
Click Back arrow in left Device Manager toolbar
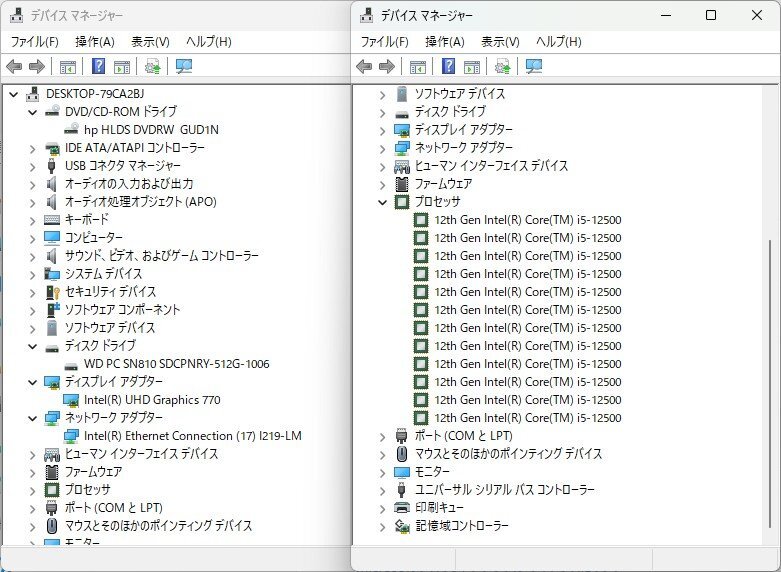click(x=14, y=66)
